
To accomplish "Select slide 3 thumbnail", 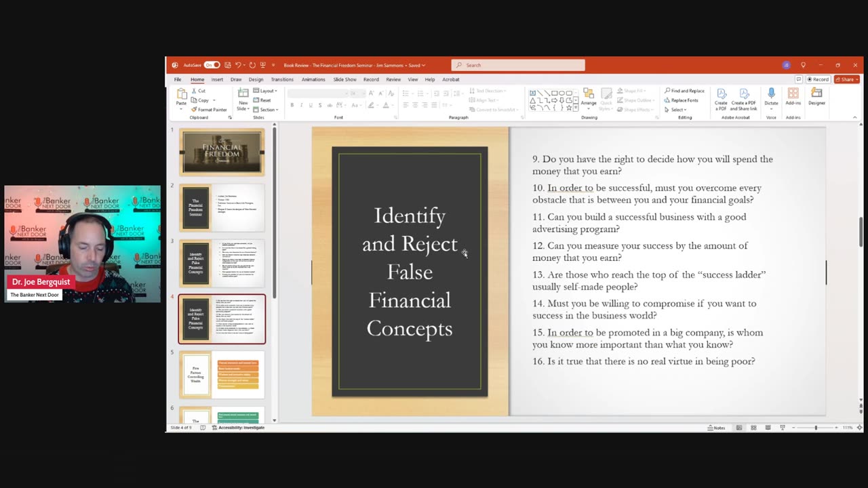I will pos(222,264).
